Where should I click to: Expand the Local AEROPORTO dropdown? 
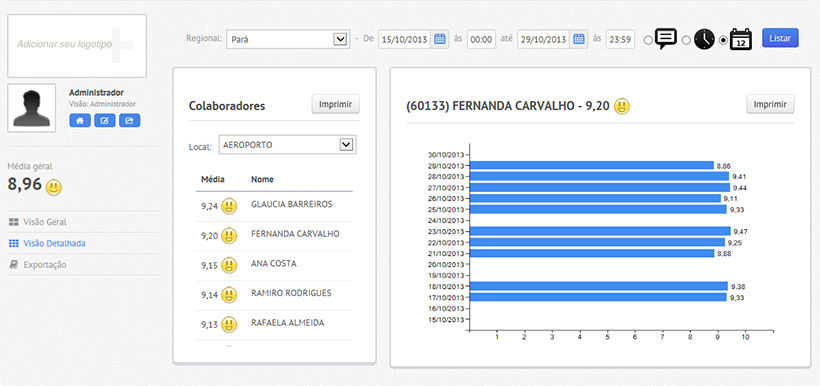click(287, 145)
